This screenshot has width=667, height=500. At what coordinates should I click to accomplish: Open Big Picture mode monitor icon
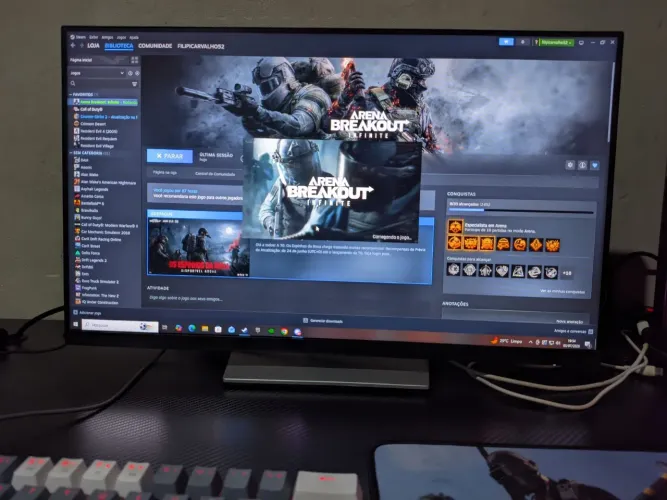(x=581, y=43)
